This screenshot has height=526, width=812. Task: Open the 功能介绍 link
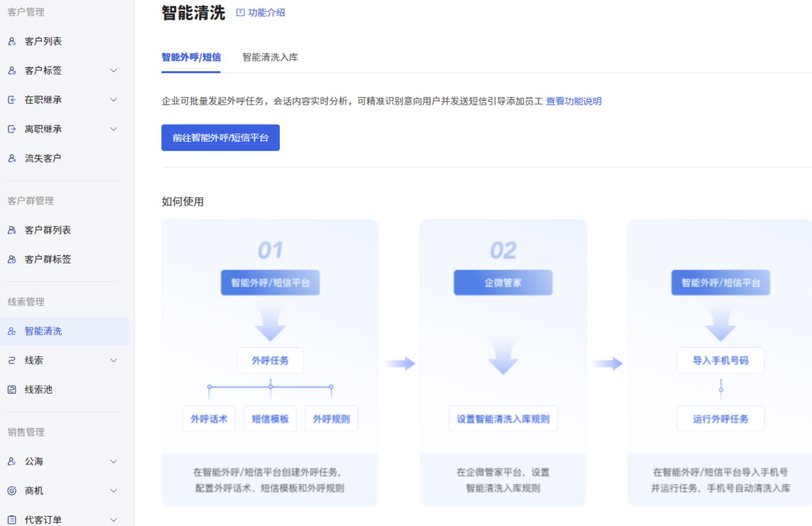tap(267, 13)
